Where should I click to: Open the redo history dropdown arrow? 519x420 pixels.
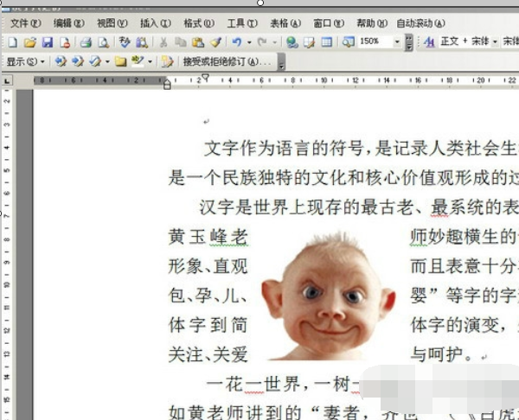point(275,42)
